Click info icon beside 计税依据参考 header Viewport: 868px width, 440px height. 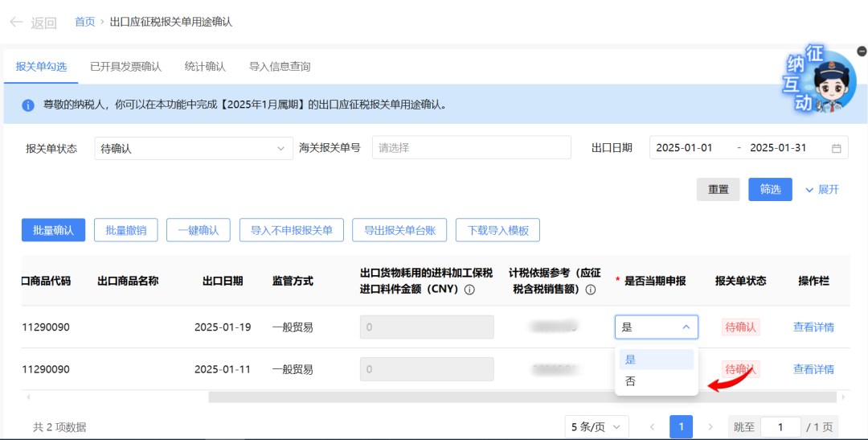coord(590,290)
